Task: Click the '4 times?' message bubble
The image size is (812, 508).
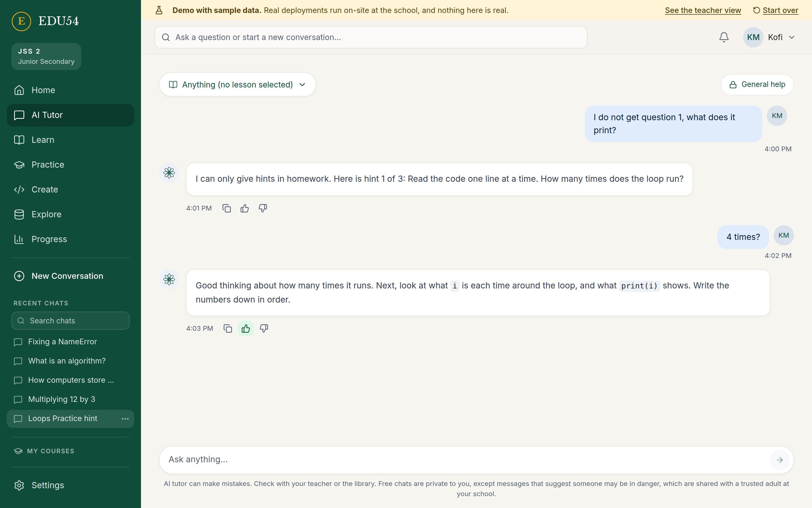Action: (743, 237)
